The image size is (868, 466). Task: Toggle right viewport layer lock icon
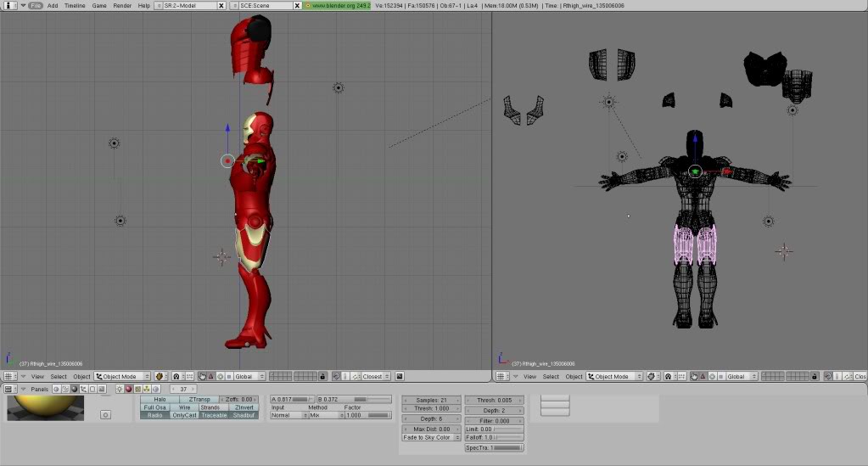815,376
